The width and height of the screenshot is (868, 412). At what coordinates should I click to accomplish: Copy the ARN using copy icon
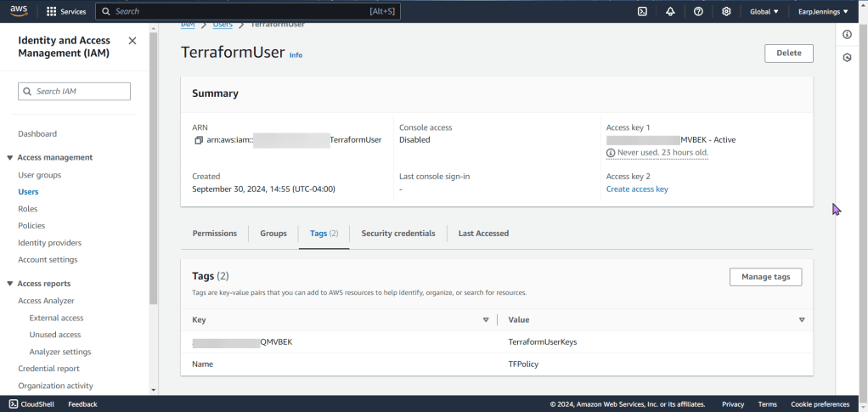tap(199, 140)
